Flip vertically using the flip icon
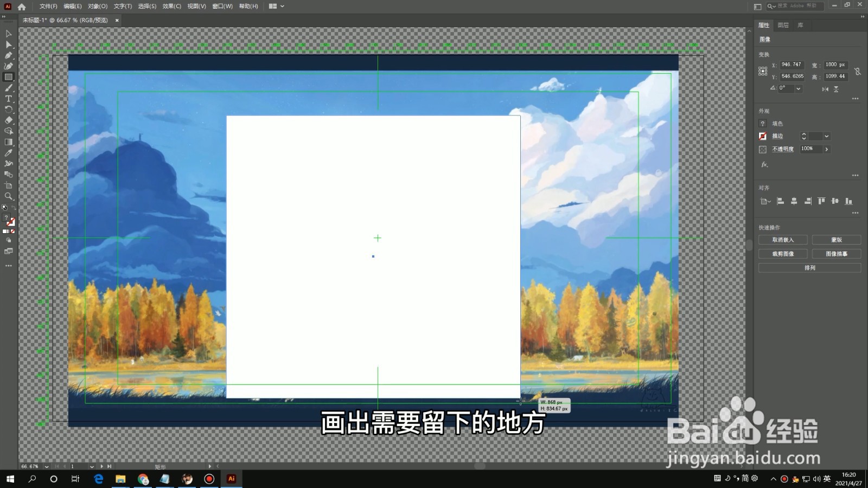 point(836,89)
